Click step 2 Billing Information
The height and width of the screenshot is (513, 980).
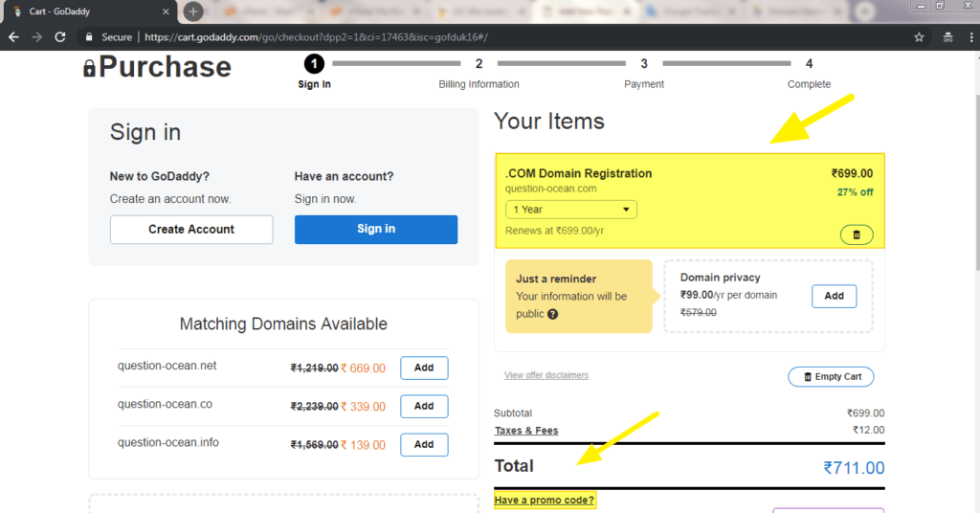(479, 73)
